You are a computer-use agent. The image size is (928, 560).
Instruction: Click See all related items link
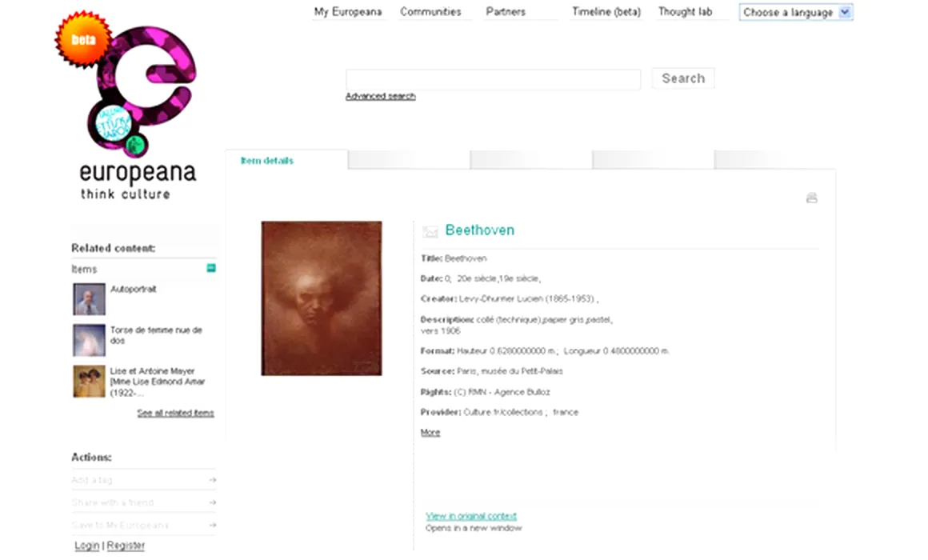point(176,413)
